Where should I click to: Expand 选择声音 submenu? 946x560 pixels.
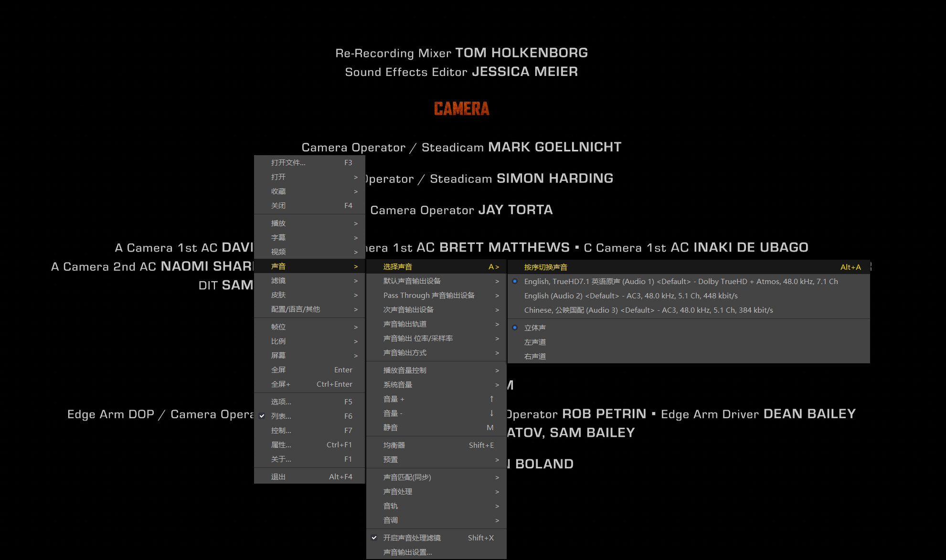(x=436, y=266)
